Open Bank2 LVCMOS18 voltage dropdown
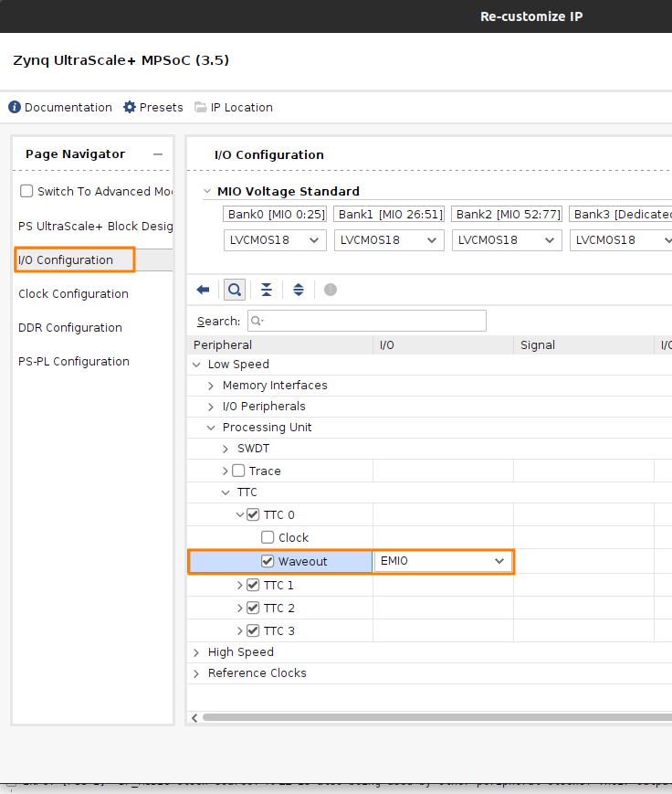 [x=507, y=240]
